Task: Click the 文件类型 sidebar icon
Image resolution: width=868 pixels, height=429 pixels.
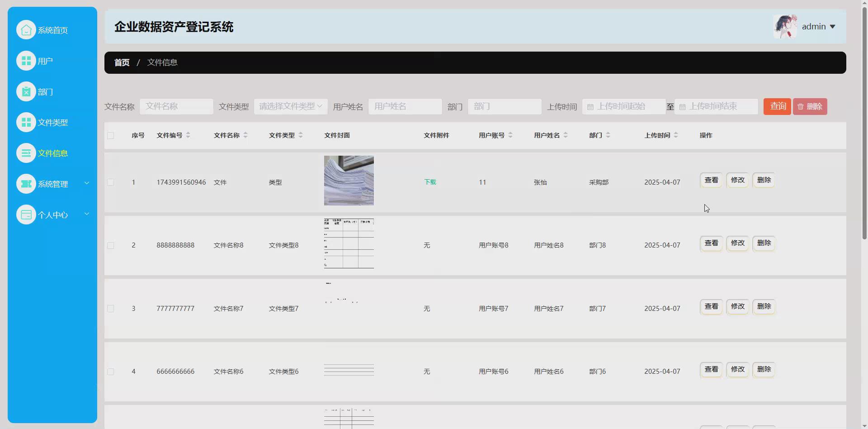Action: tap(26, 122)
